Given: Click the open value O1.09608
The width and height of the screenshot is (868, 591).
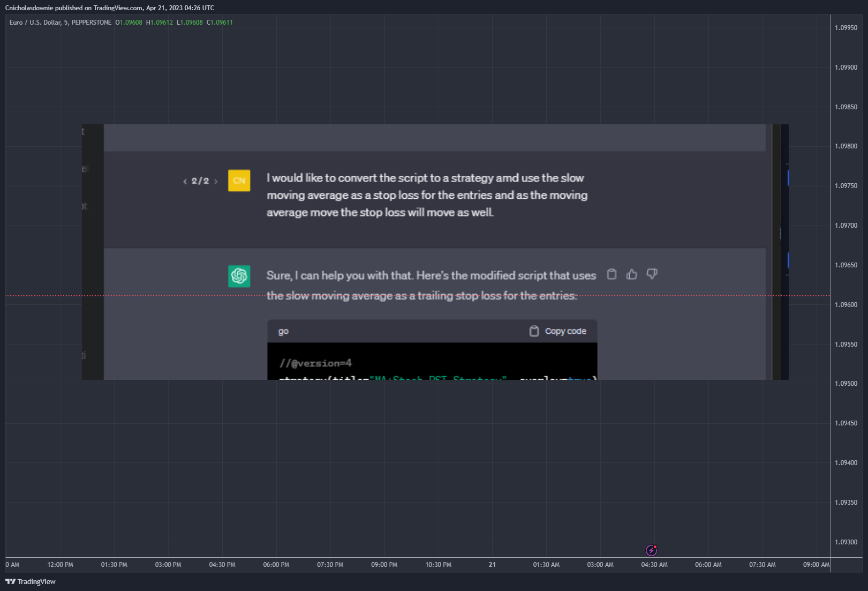Looking at the screenshot, I should (129, 23).
